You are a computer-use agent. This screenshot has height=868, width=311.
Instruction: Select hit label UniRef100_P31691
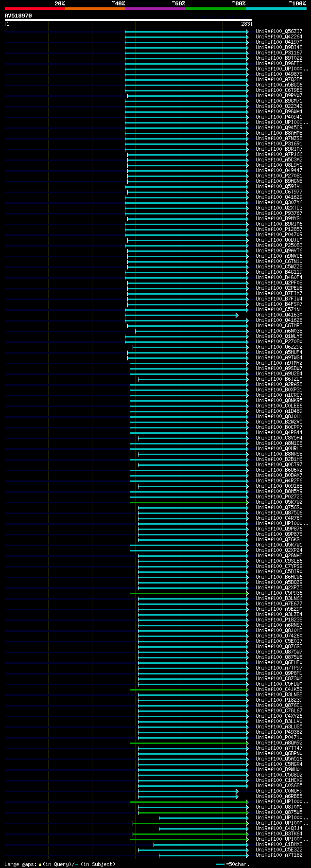tap(279, 143)
